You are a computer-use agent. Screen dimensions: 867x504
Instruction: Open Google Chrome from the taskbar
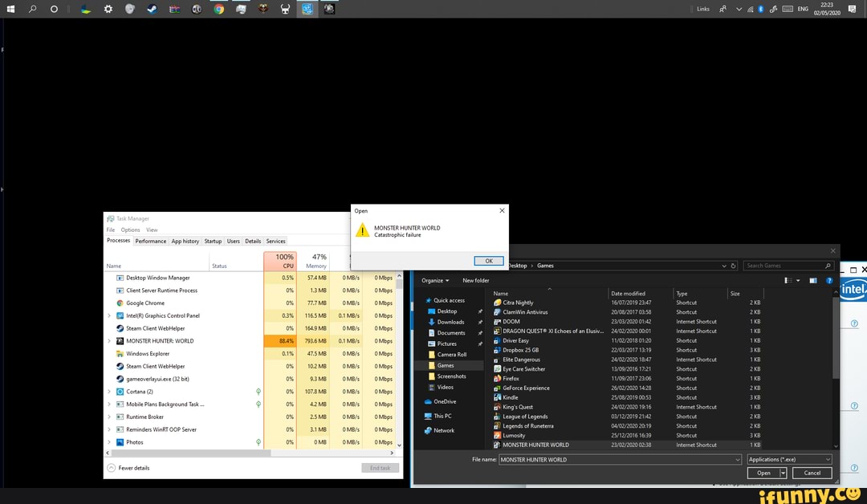[x=219, y=9]
